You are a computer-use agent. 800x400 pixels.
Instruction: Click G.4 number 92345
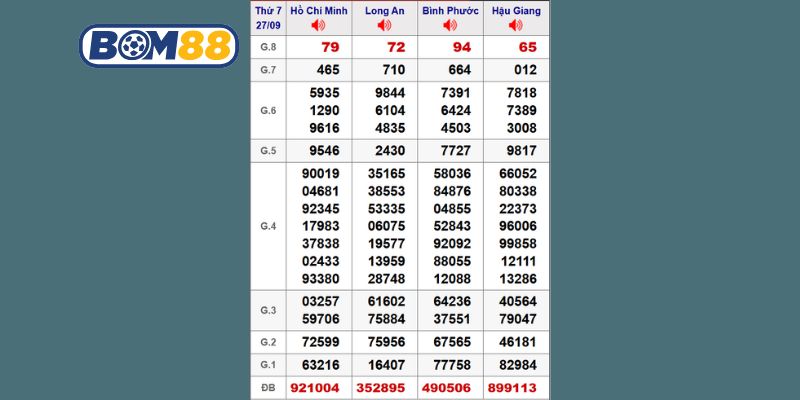tap(321, 209)
